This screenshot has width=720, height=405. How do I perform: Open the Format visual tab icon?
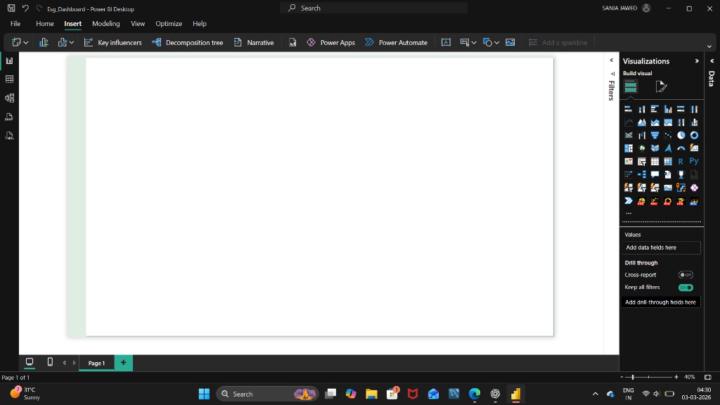tap(661, 87)
